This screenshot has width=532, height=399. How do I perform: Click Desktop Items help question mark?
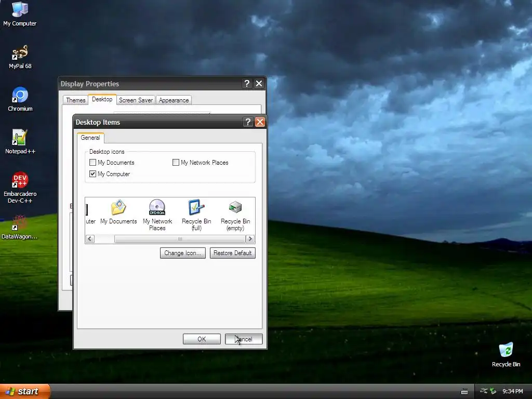(x=248, y=122)
